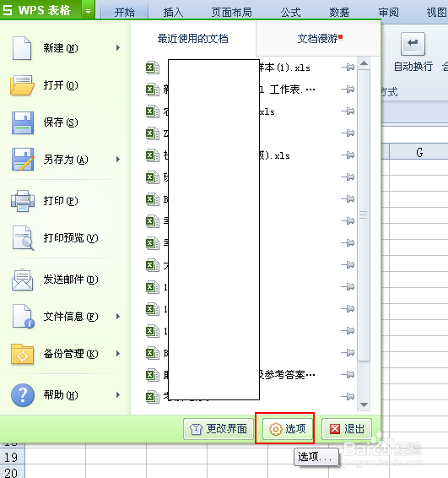
Task: Expand the 新建(N) submenu arrow
Action: 118,48
